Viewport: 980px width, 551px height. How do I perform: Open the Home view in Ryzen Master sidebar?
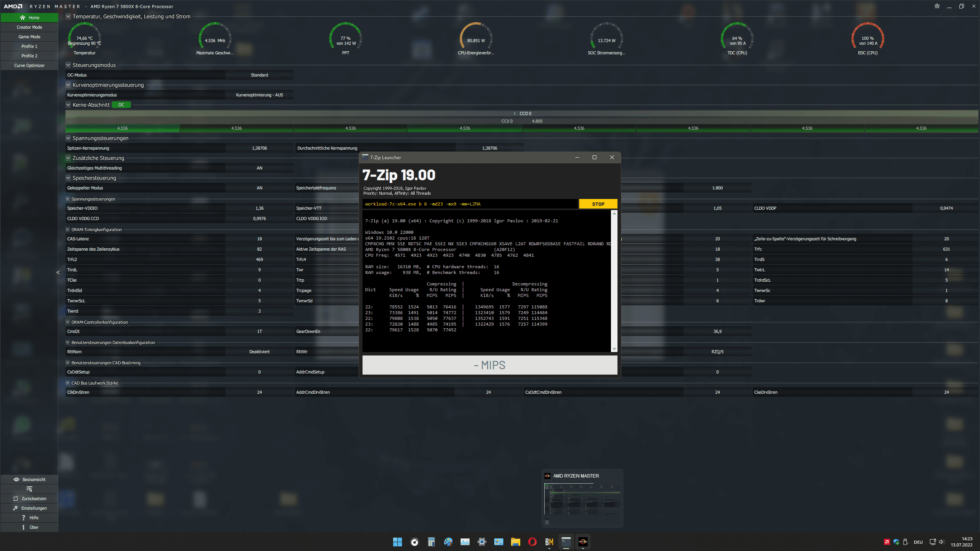pos(29,18)
